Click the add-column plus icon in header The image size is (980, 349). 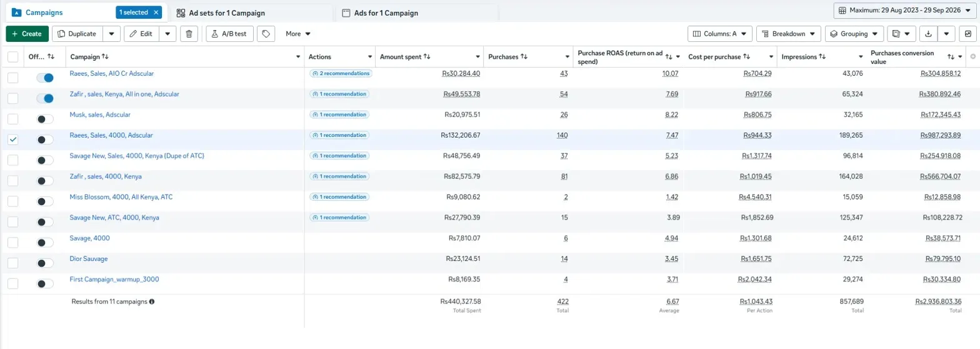972,57
